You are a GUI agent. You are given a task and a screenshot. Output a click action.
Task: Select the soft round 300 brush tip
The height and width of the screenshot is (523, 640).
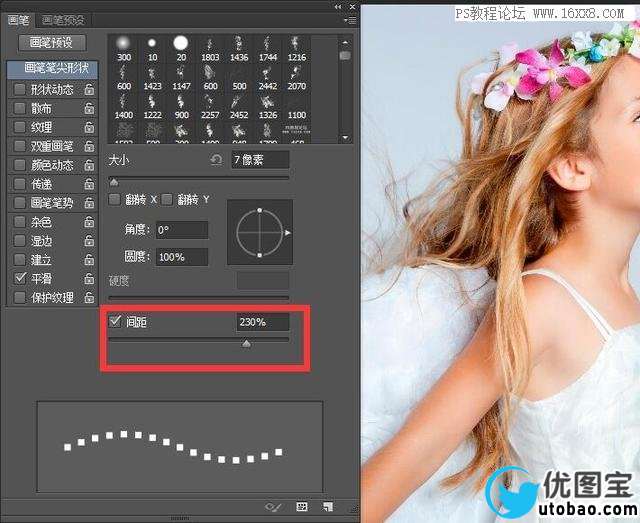tap(124, 48)
